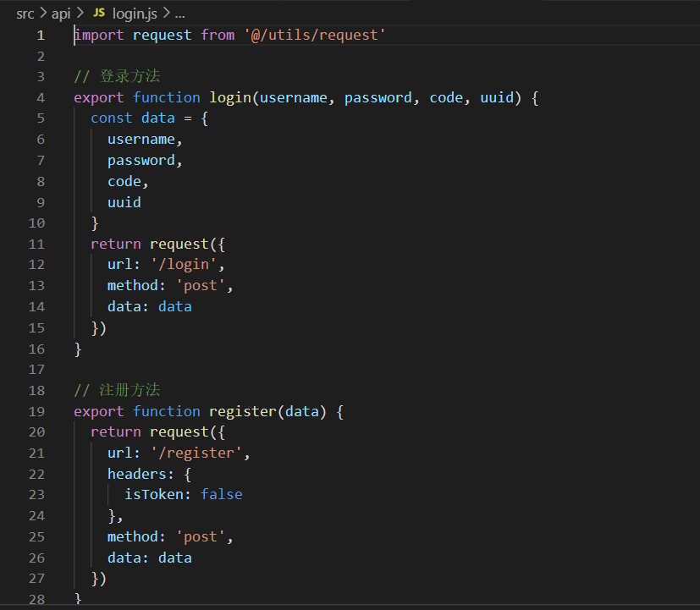Click the register function name on line 19

point(242,411)
